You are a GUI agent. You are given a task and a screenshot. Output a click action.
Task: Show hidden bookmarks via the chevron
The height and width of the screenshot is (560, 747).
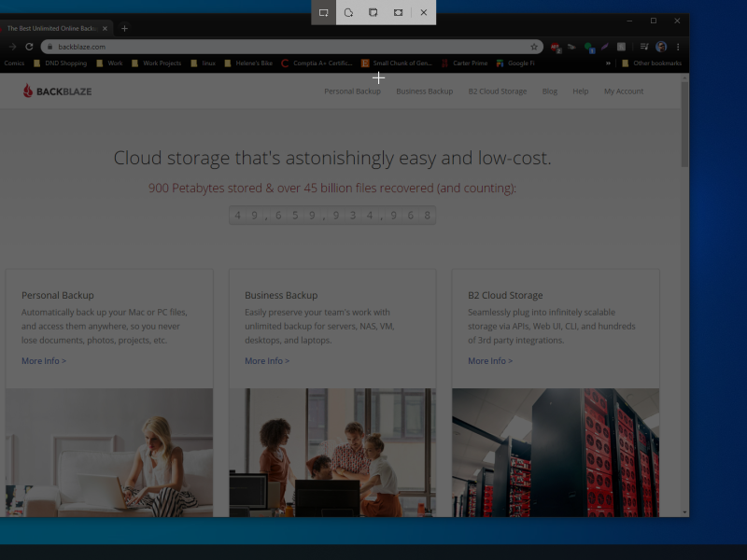click(x=608, y=63)
